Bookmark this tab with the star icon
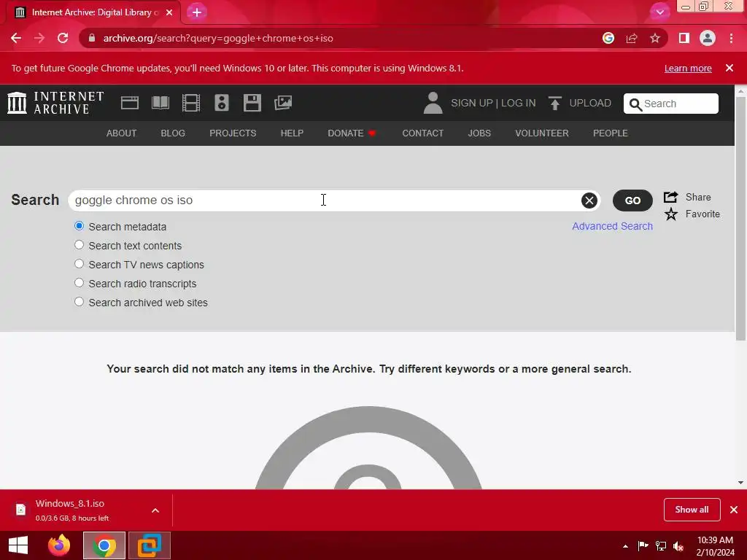 coord(655,38)
